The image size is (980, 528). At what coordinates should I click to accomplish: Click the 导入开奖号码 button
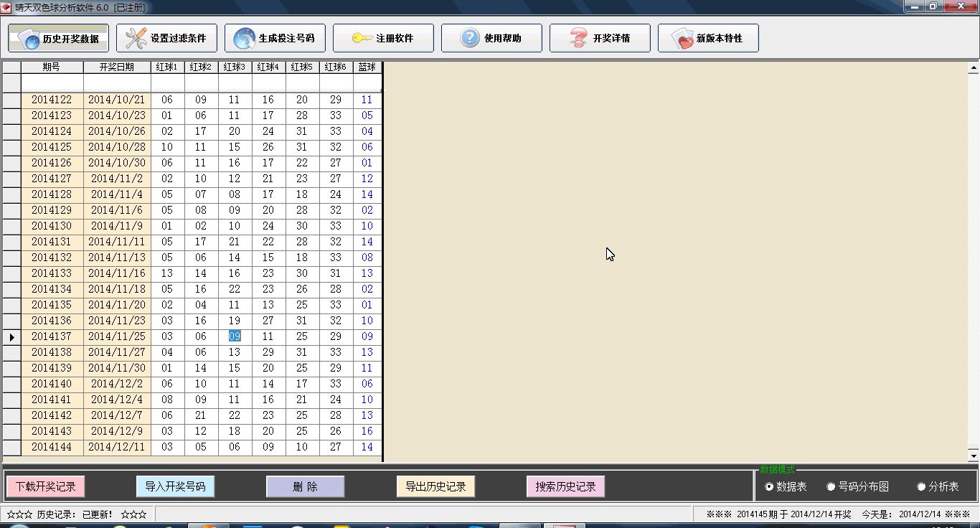point(176,486)
